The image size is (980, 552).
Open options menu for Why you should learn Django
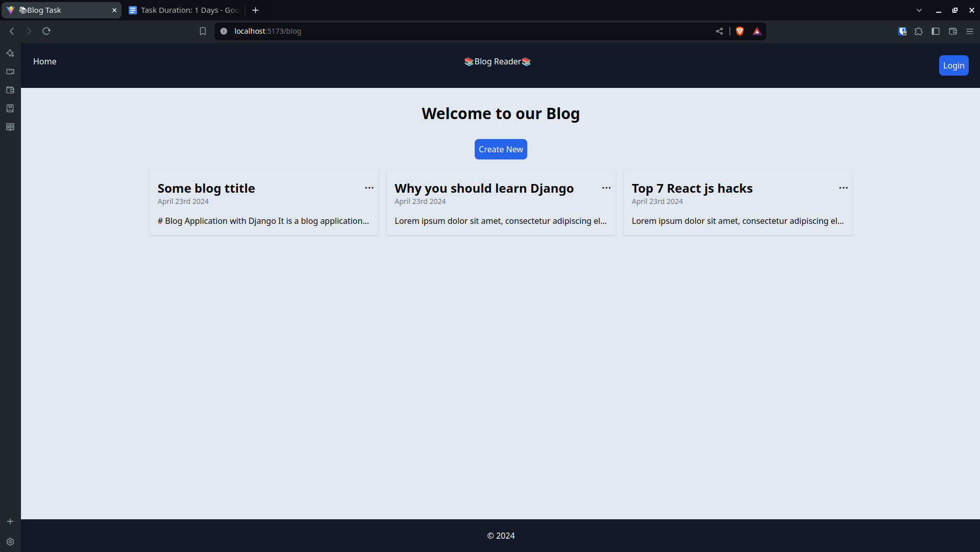[606, 188]
